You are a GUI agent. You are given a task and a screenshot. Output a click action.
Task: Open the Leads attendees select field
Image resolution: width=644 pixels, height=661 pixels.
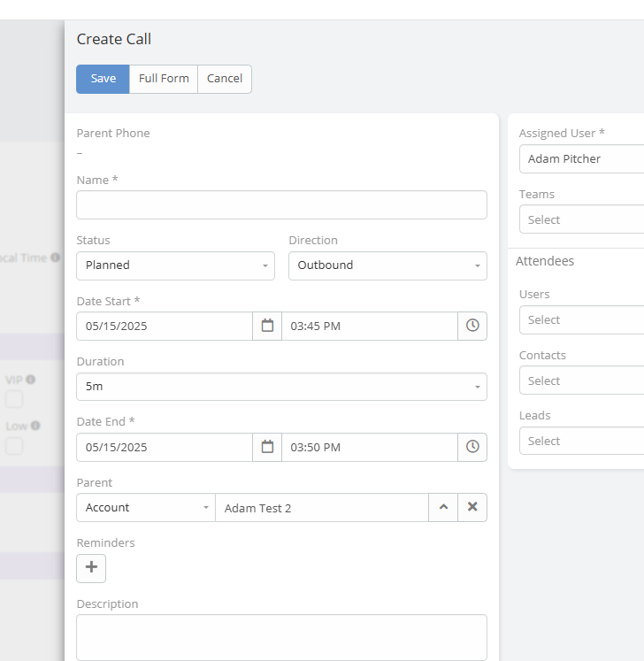pos(581,441)
